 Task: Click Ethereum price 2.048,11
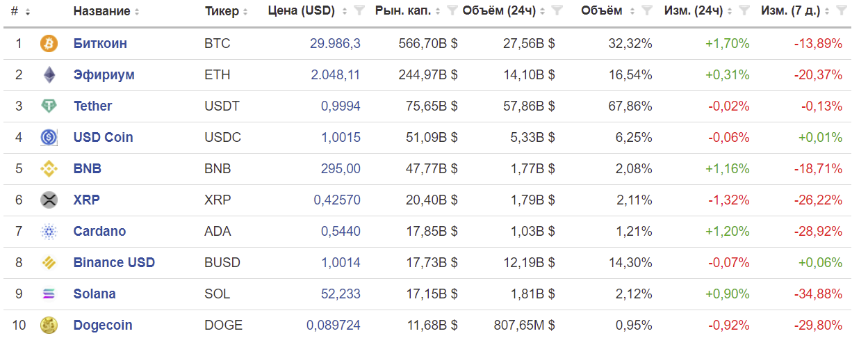click(x=334, y=75)
